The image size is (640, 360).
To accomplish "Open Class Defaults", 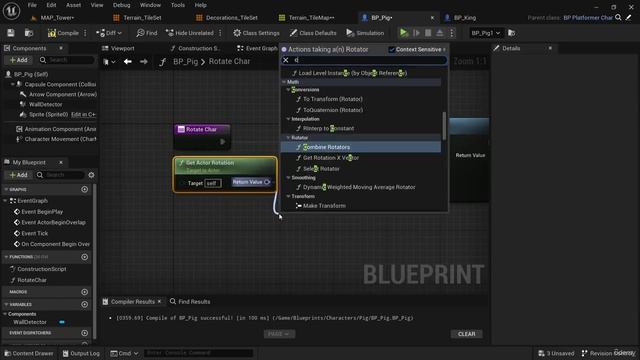I will (x=313, y=33).
